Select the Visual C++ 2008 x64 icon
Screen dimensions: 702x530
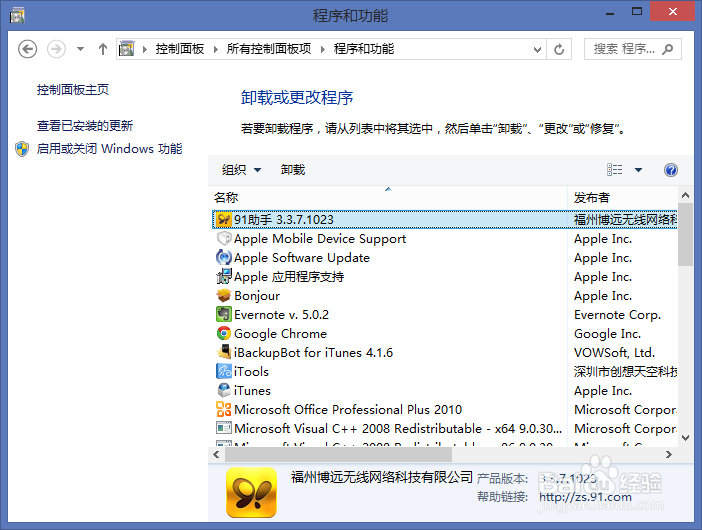click(223, 428)
